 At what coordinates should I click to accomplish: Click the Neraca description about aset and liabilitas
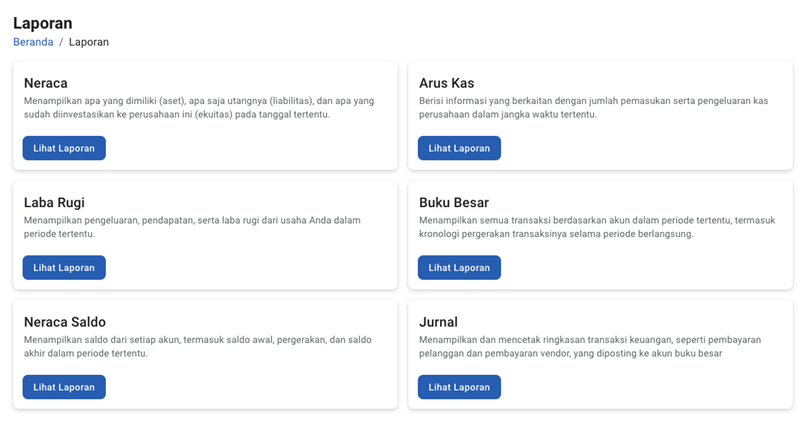click(x=198, y=107)
